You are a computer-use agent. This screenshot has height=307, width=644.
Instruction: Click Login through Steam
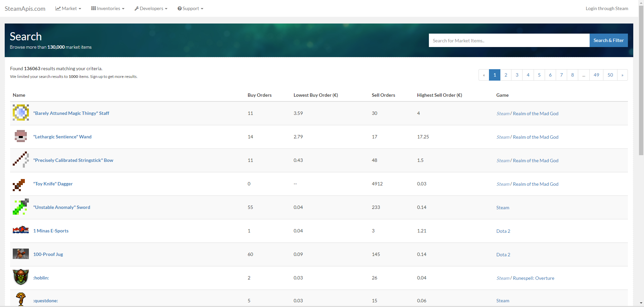[x=607, y=8]
